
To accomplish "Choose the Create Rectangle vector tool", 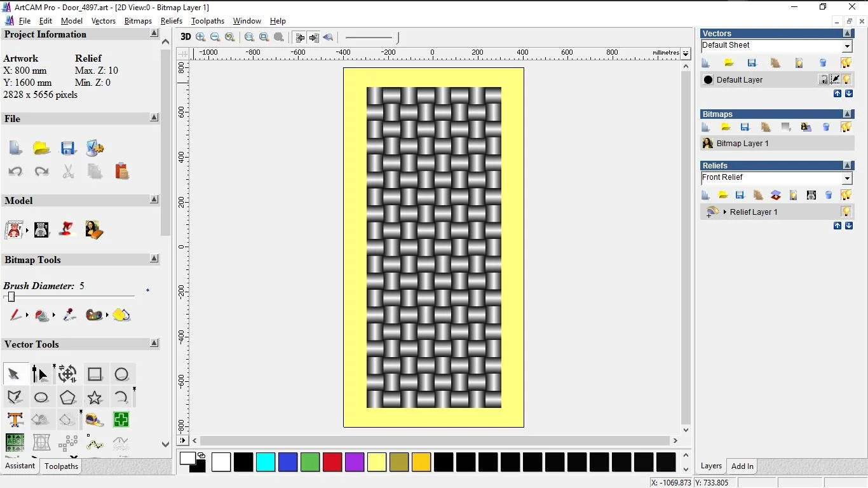I will 95,374.
